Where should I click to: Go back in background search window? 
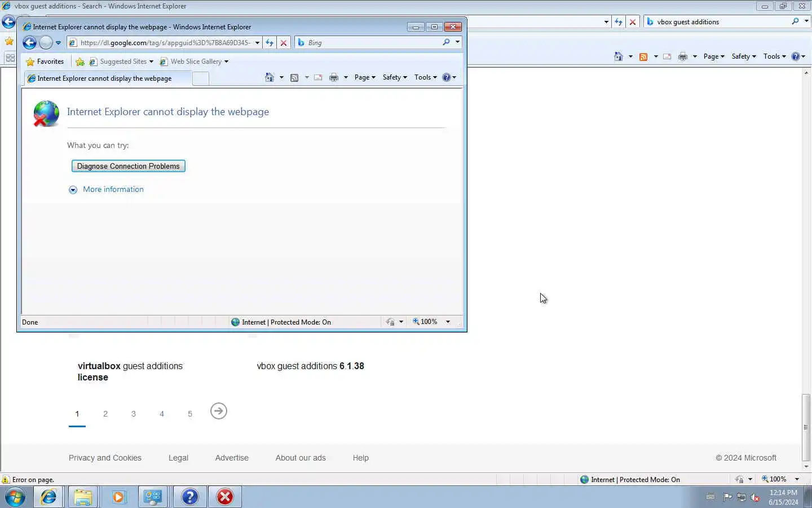(8, 22)
